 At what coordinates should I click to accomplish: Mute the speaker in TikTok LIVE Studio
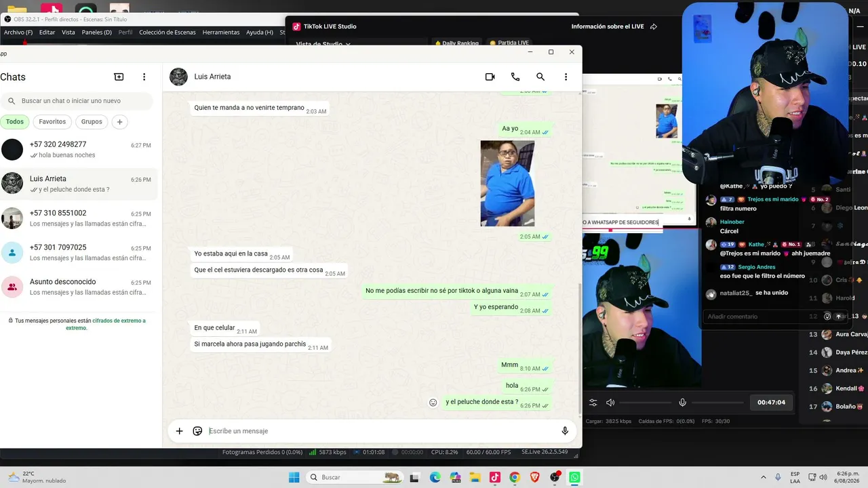(x=610, y=403)
